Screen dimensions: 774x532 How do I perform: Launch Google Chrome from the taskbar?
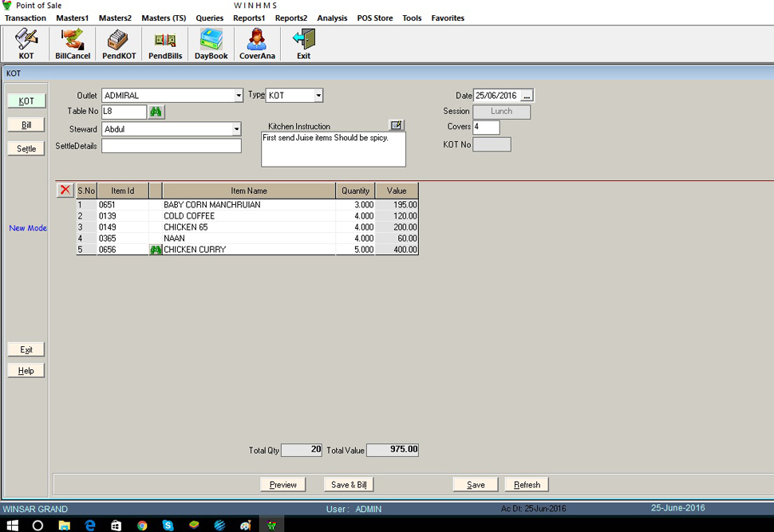142,525
